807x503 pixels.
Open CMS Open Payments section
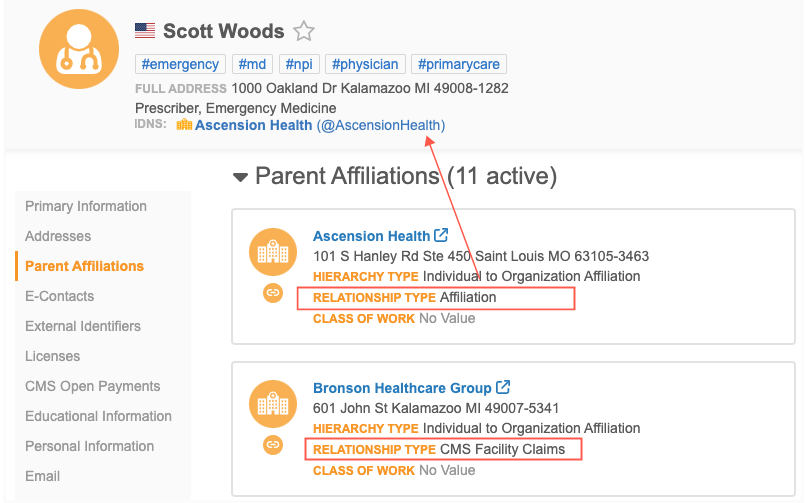click(92, 386)
